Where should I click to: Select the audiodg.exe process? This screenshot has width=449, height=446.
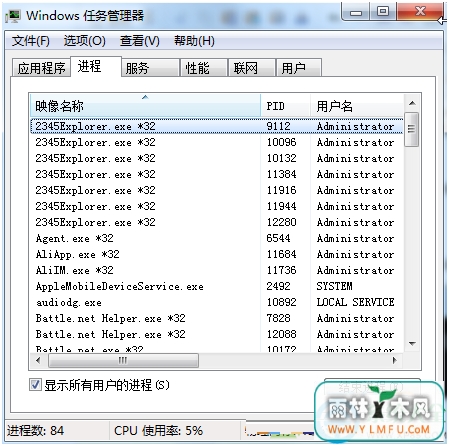coord(217,302)
